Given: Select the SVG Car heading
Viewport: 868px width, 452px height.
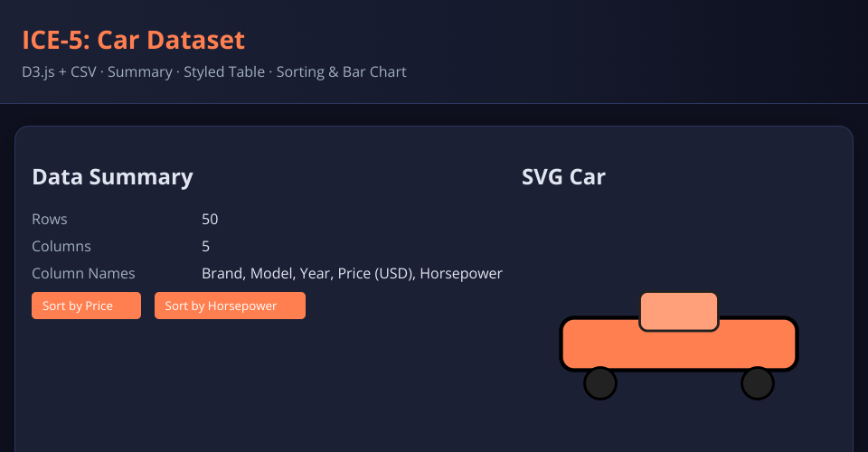Looking at the screenshot, I should [563, 177].
